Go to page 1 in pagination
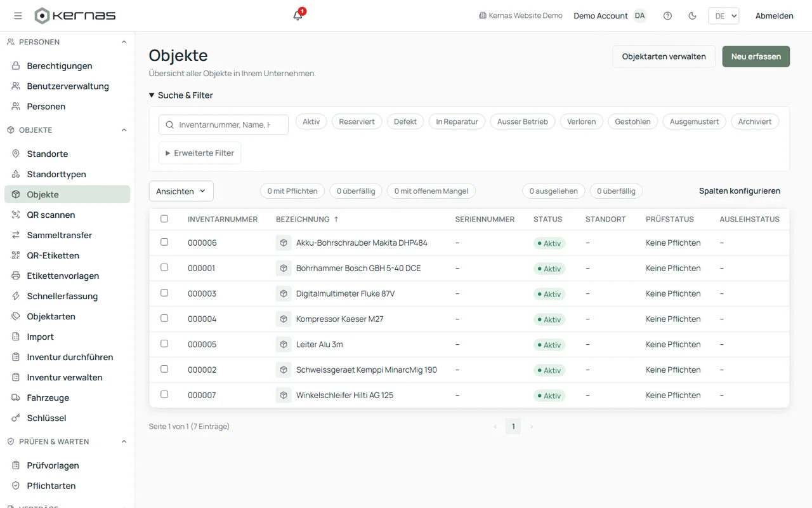 [513, 427]
